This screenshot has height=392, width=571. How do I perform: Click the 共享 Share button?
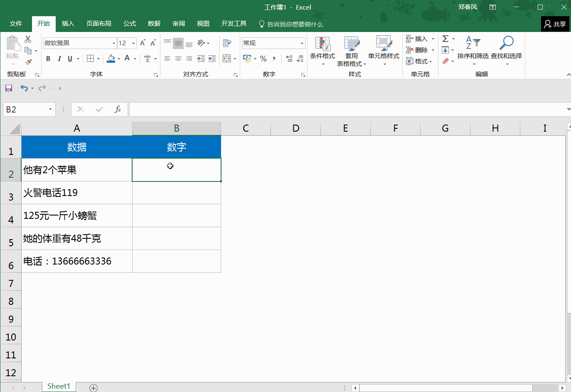coord(555,24)
